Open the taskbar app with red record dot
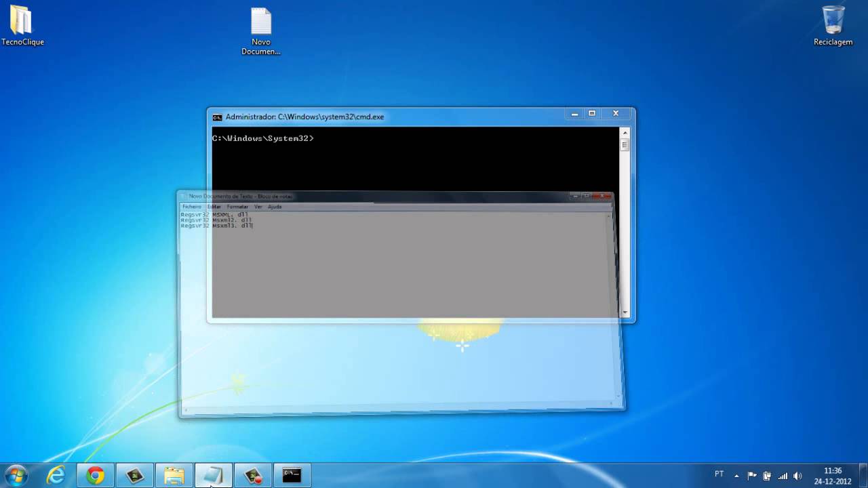This screenshot has height=488, width=868. click(x=252, y=475)
